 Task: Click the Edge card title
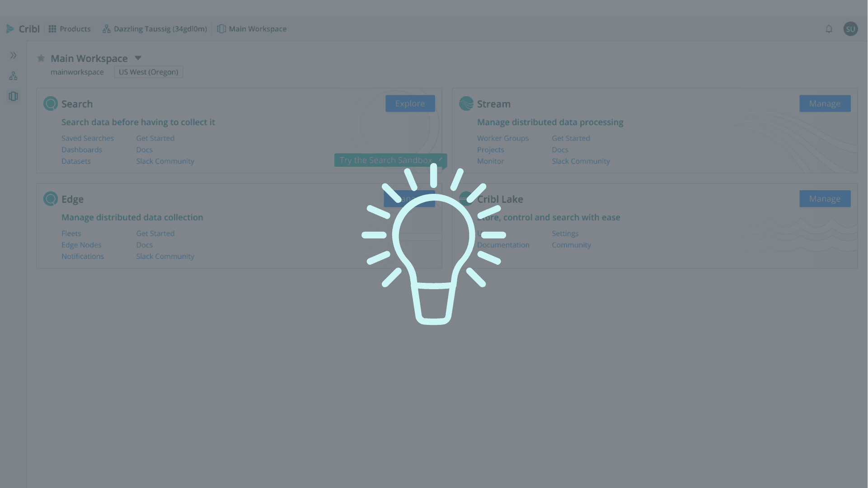72,199
